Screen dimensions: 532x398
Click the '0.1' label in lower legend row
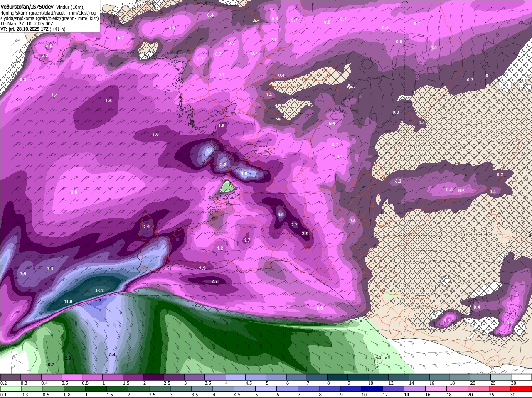(x=3, y=395)
